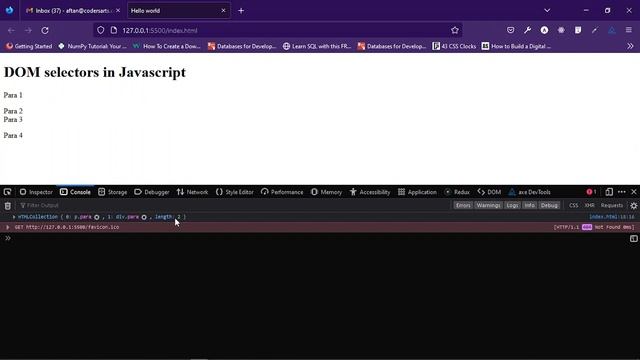
Task: Open the Style Editor panel
Action: [x=234, y=192]
